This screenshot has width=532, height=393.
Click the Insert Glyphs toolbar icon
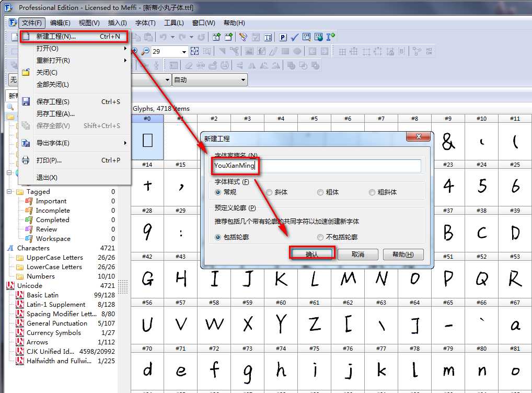click(229, 37)
